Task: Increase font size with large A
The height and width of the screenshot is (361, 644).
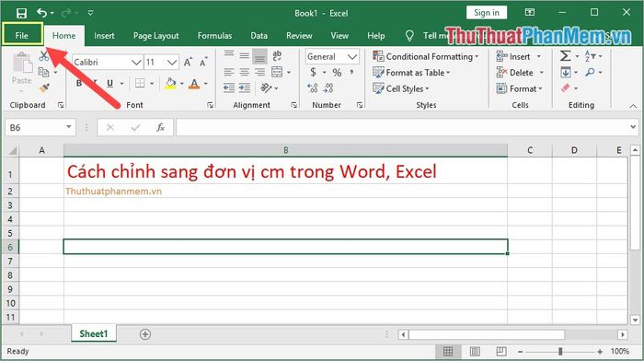Action: click(x=188, y=62)
